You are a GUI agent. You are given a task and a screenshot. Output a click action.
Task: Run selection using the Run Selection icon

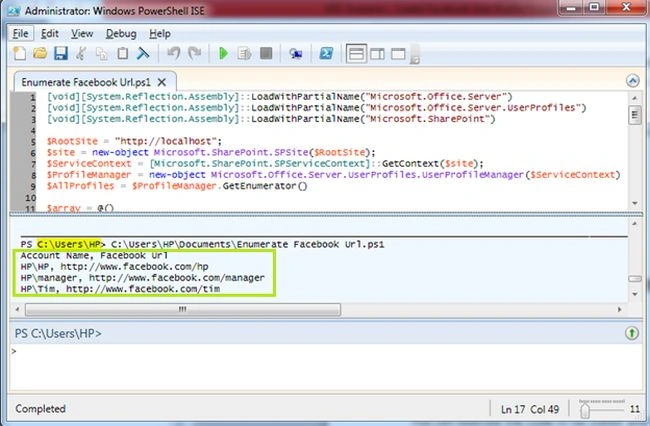pyautogui.click(x=245, y=53)
